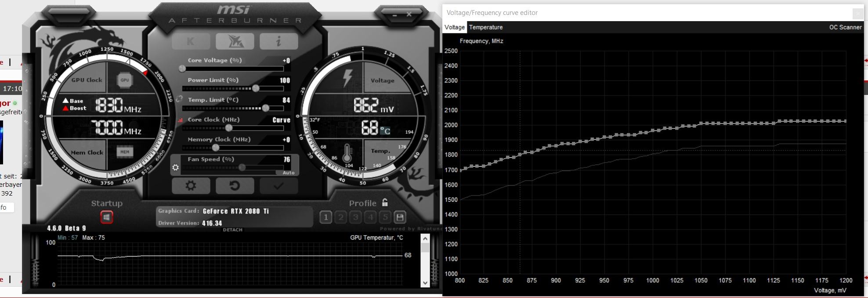Switch to the Temperature tab

point(486,27)
